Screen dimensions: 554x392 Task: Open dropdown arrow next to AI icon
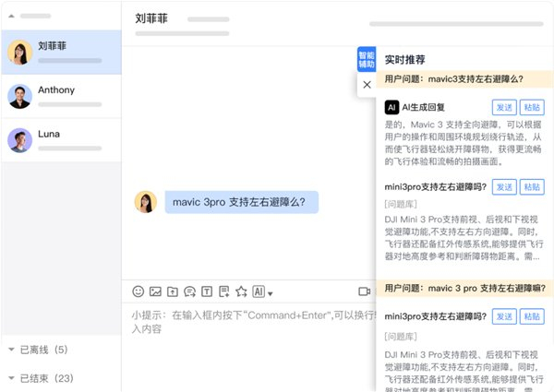tap(271, 293)
